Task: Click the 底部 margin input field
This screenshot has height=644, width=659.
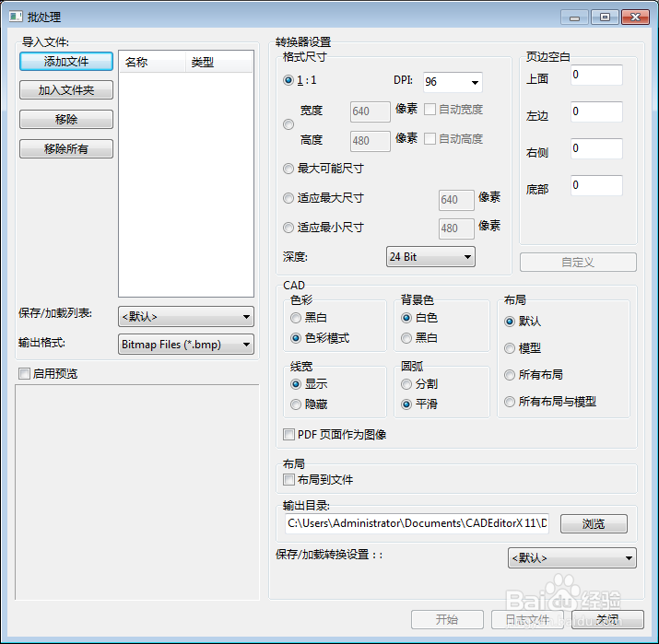Action: [x=596, y=186]
